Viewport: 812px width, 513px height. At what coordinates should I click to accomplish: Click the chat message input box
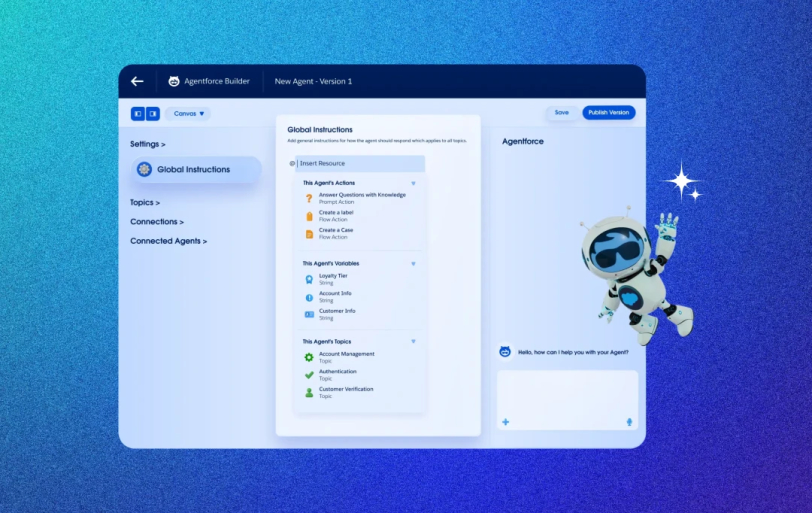coord(568,400)
